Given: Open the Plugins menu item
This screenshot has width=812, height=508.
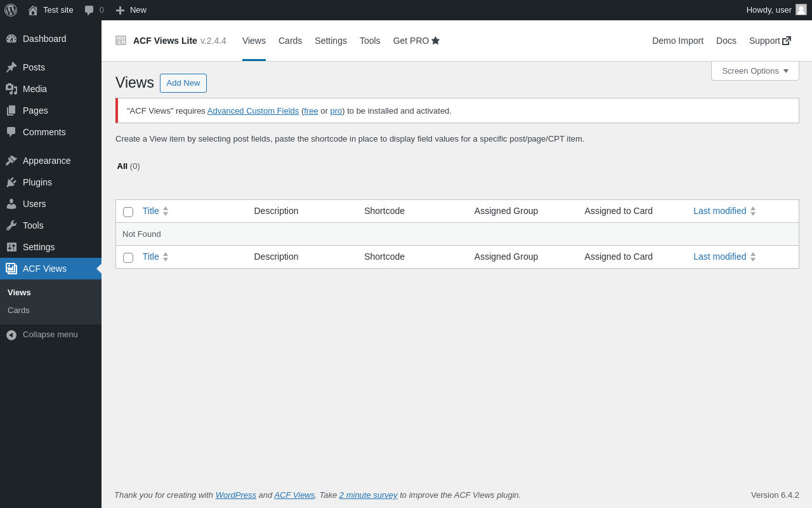Looking at the screenshot, I should 37,182.
